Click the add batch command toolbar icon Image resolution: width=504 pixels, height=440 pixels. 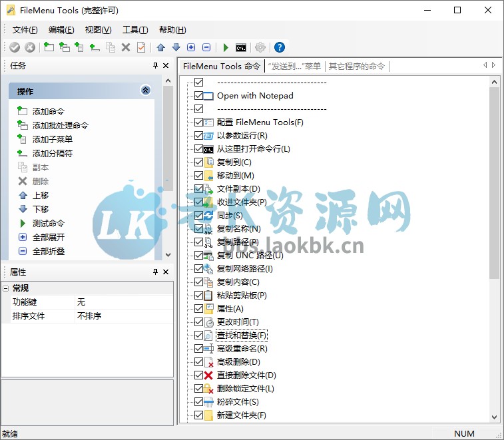pyautogui.click(x=65, y=47)
